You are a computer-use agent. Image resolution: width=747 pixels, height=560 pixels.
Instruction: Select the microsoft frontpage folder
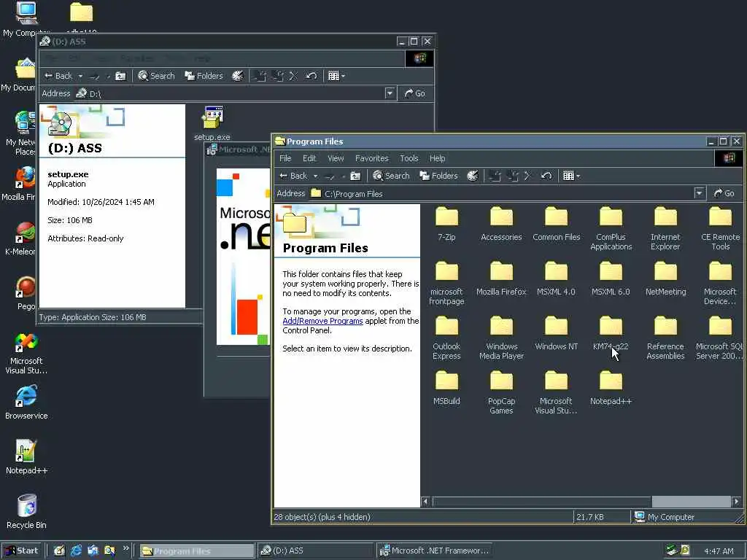[446, 284]
